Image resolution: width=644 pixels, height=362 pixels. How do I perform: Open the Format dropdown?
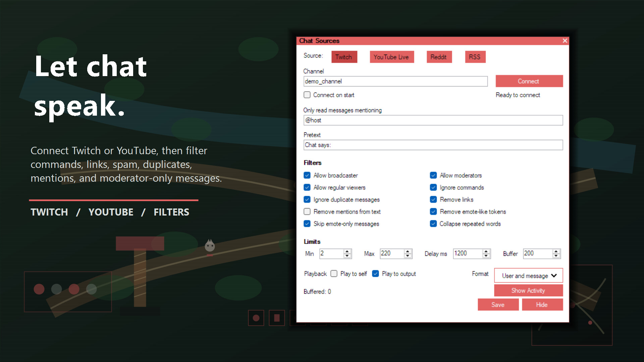click(x=529, y=276)
